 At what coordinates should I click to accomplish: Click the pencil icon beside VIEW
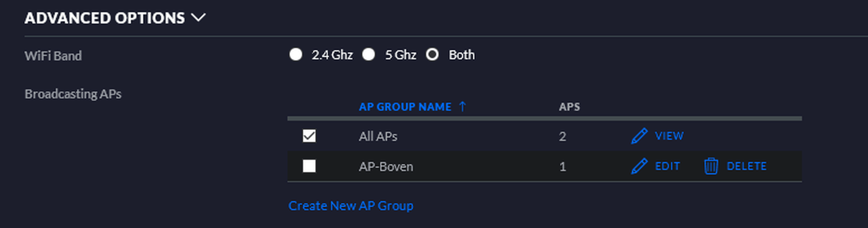coord(639,136)
